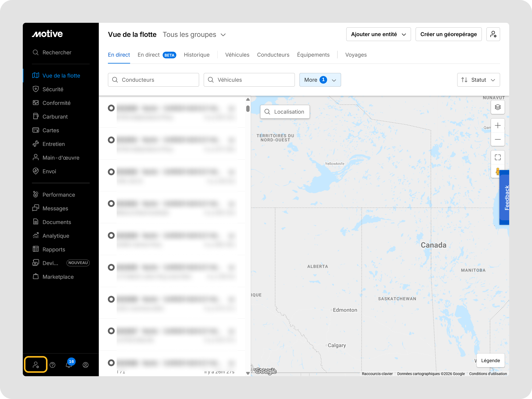The width and height of the screenshot is (532, 399).
Task: Switch to the Historique tab
Action: 196,55
